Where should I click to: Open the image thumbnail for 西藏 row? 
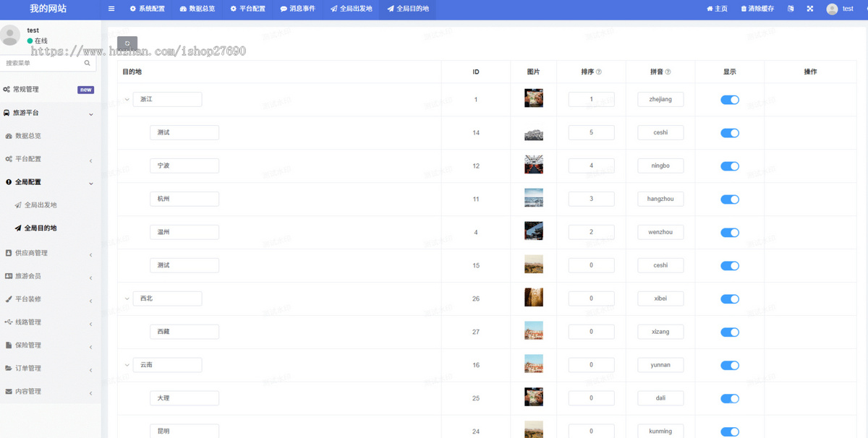534,331
